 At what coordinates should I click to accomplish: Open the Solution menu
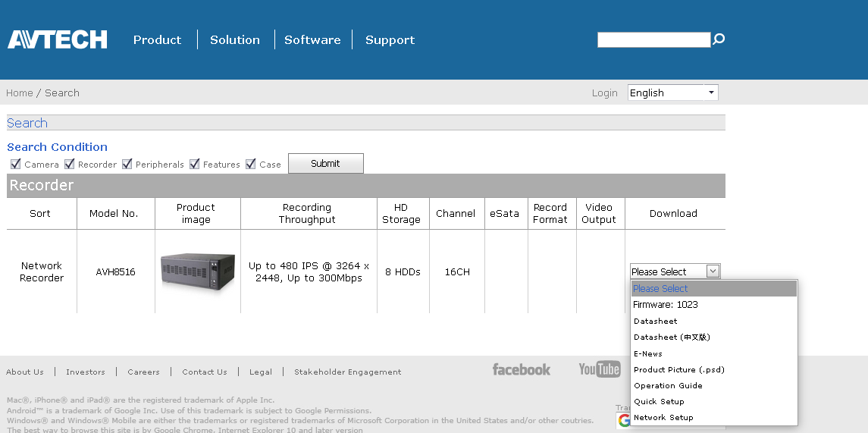[x=235, y=40]
